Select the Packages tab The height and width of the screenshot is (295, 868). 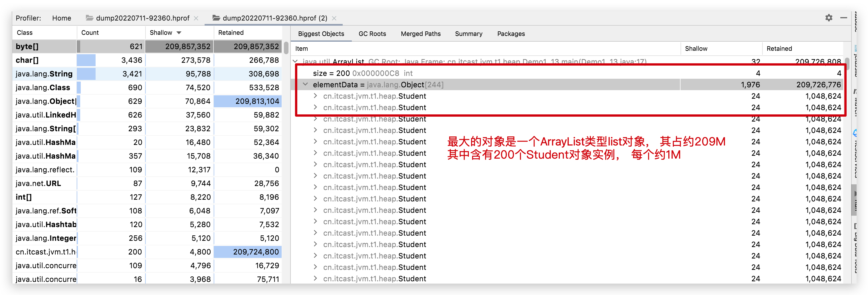click(511, 34)
